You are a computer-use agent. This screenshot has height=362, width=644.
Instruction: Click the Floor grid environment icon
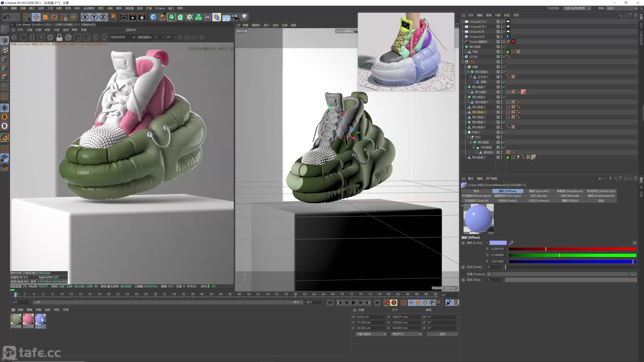(226, 17)
